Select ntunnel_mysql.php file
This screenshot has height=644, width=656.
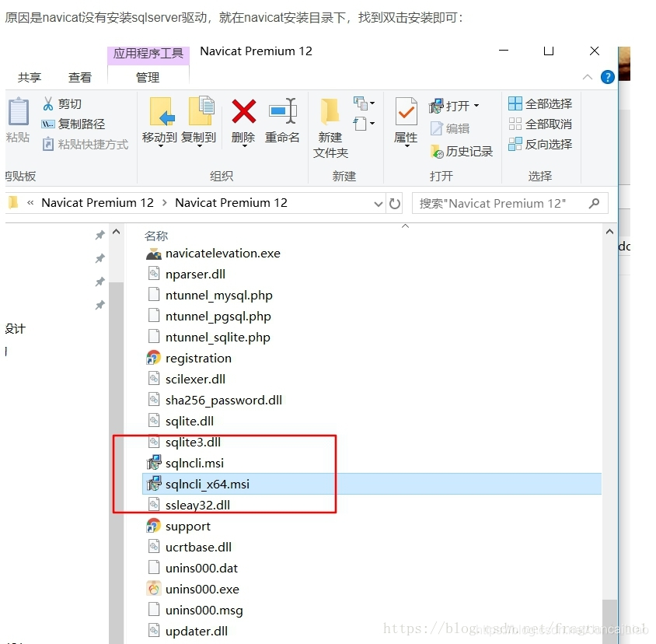tap(219, 296)
